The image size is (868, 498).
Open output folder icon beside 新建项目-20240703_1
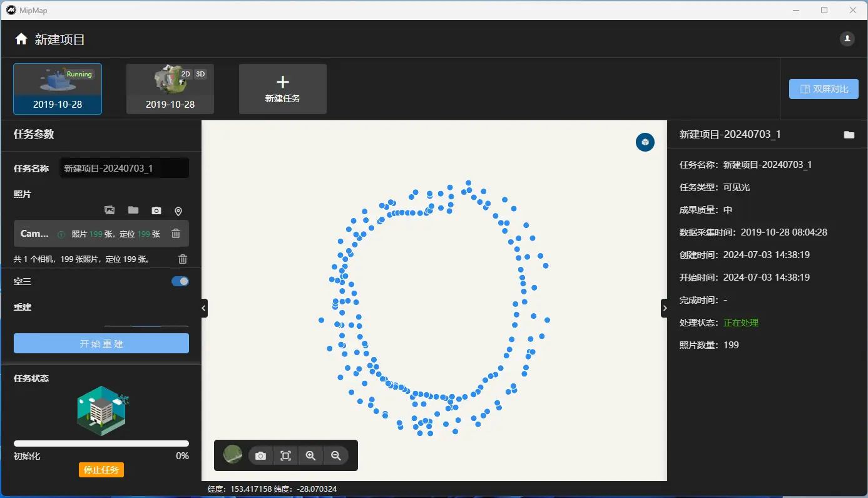tap(849, 135)
